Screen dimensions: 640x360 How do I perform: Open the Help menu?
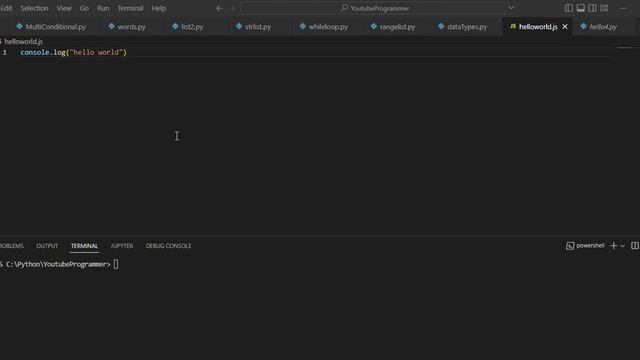[159, 8]
